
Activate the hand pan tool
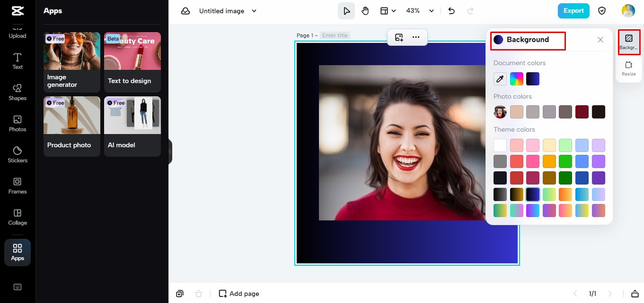coord(365,11)
